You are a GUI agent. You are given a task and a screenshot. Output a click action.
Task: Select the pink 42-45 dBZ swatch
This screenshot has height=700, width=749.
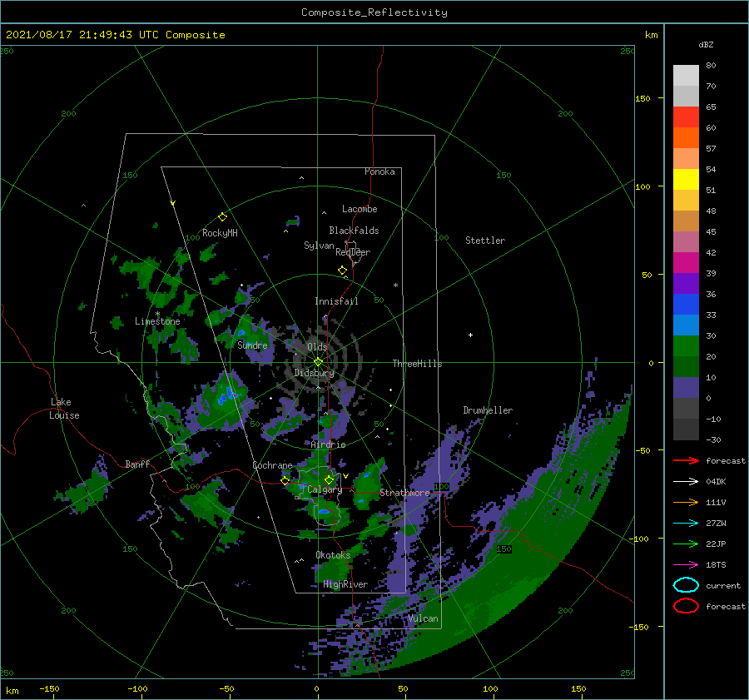click(686, 242)
